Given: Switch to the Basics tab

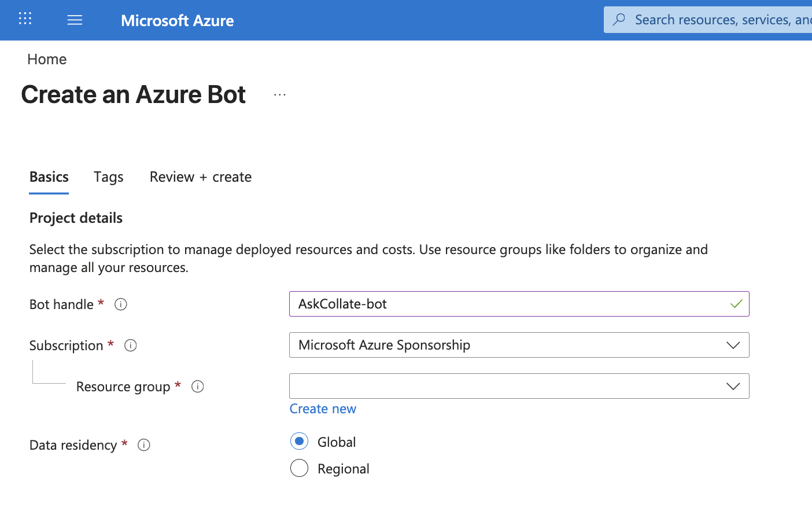Looking at the screenshot, I should pos(49,177).
